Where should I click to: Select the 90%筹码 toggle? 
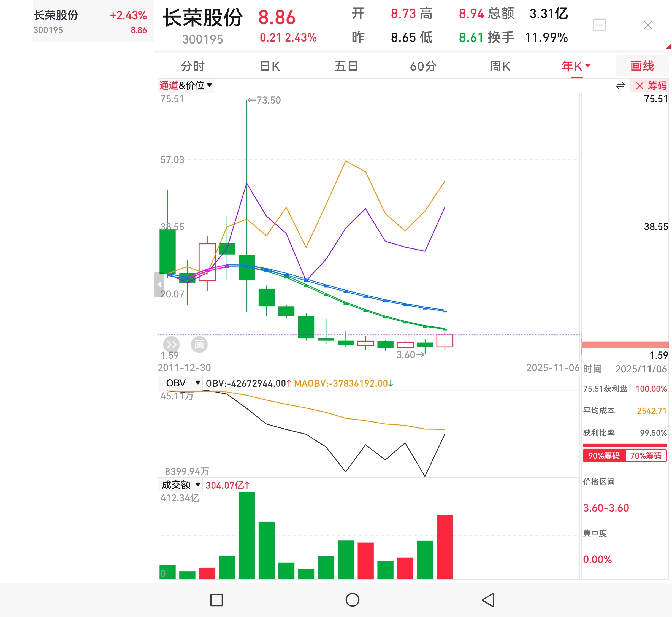coord(604,456)
